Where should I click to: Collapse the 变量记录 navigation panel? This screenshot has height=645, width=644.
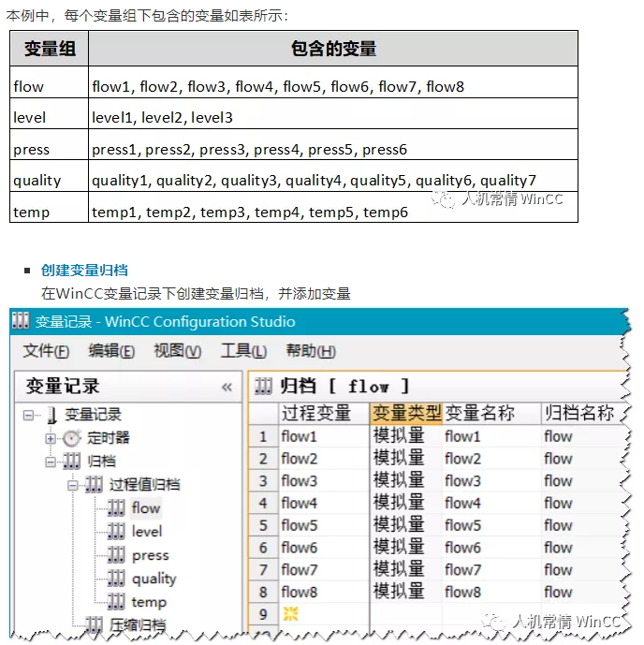pyautogui.click(x=227, y=387)
